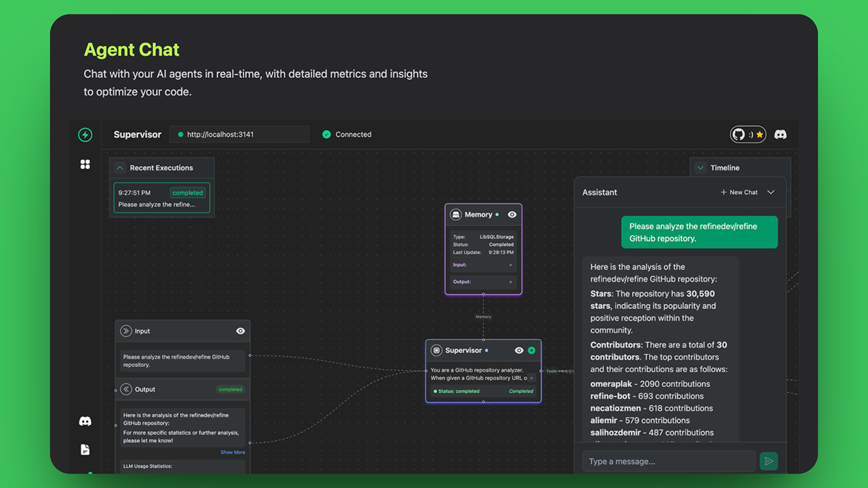
Task: Run the Supervisor node with green play button
Action: pos(532,351)
